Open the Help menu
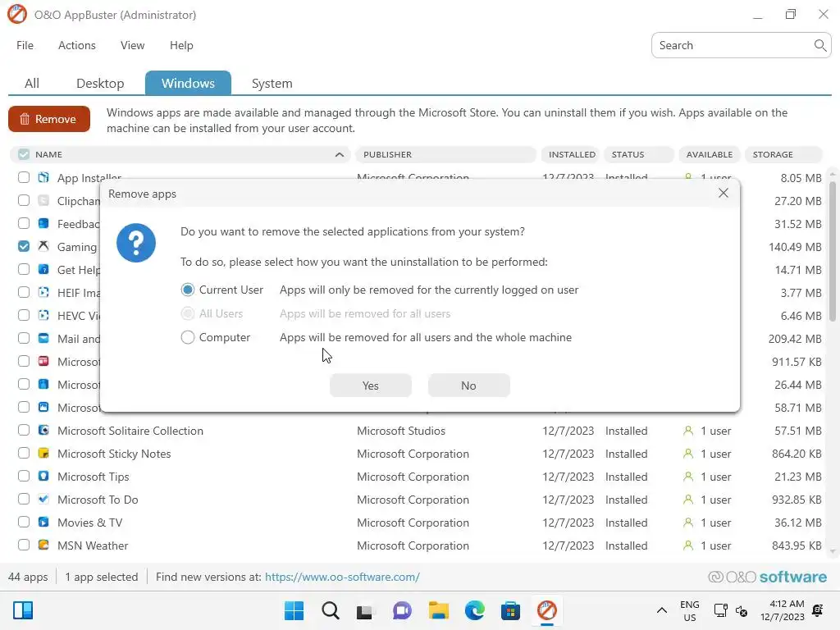Viewport: 840px width, 630px height. pyautogui.click(x=181, y=46)
